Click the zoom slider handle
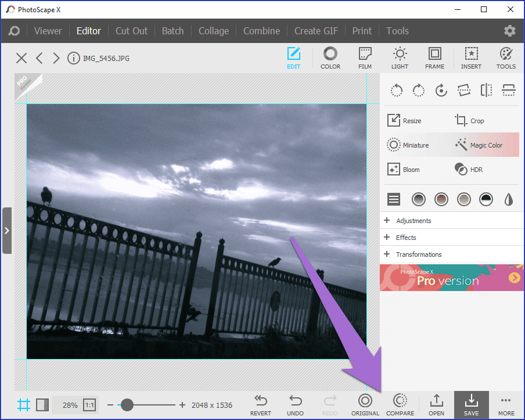This screenshot has height=420, width=525. (127, 405)
